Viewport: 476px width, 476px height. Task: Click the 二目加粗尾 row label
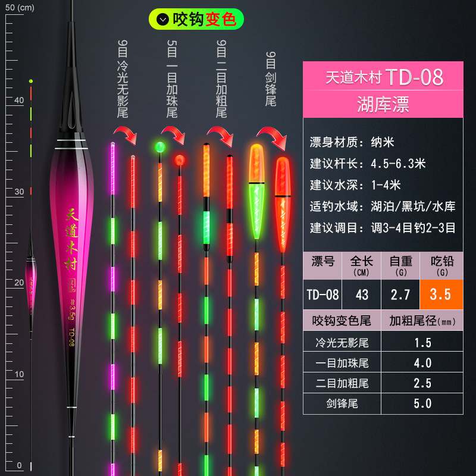(x=342, y=383)
